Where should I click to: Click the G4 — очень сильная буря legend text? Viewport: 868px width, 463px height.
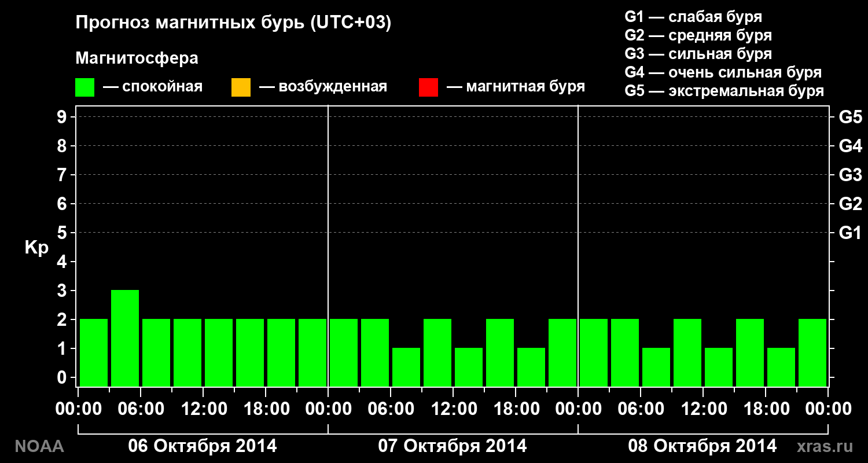723,72
